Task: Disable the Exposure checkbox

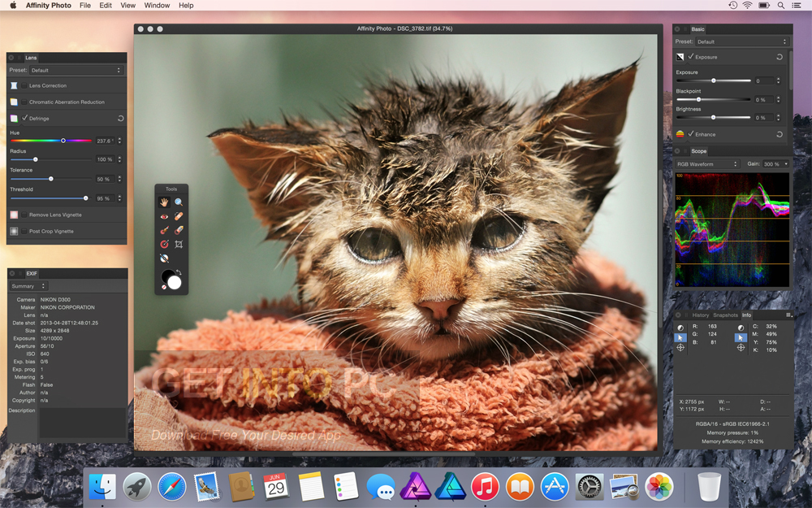Action: pyautogui.click(x=691, y=58)
